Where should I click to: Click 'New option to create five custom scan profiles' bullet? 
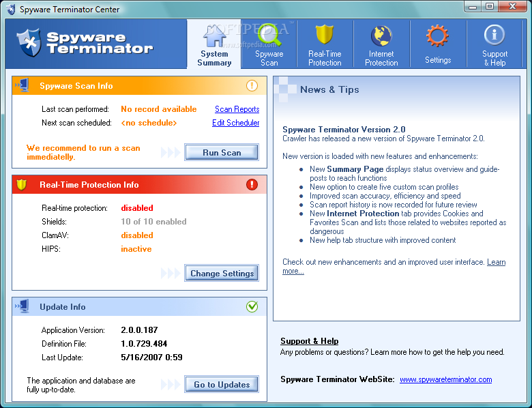[384, 187]
